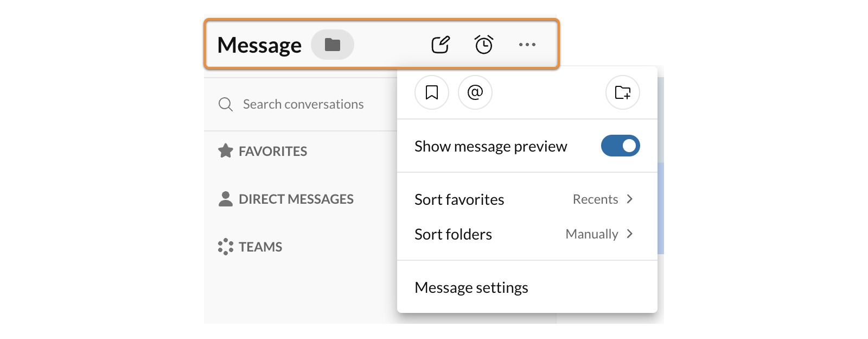Open reminders via alarm clock icon
The image size is (868, 339).
point(483,45)
